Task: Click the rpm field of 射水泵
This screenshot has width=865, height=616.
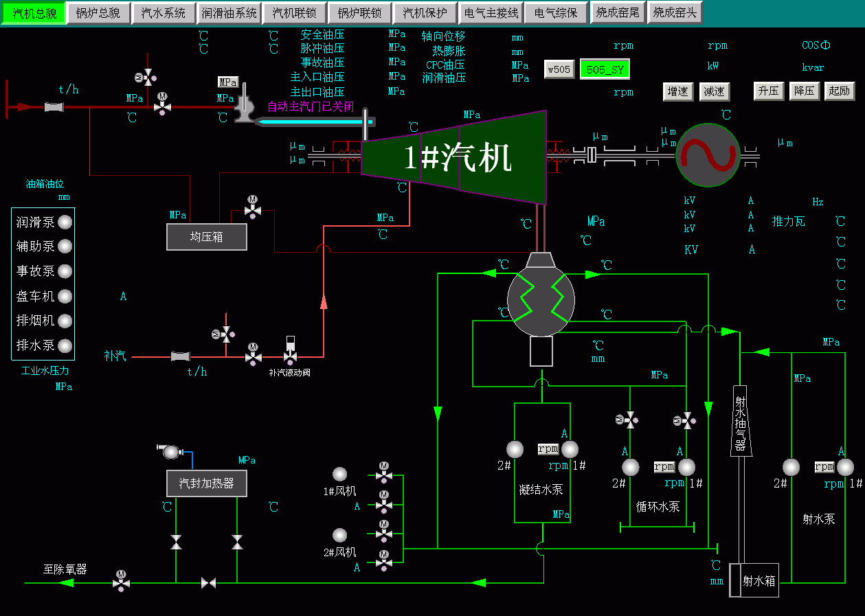Action: coord(824,467)
